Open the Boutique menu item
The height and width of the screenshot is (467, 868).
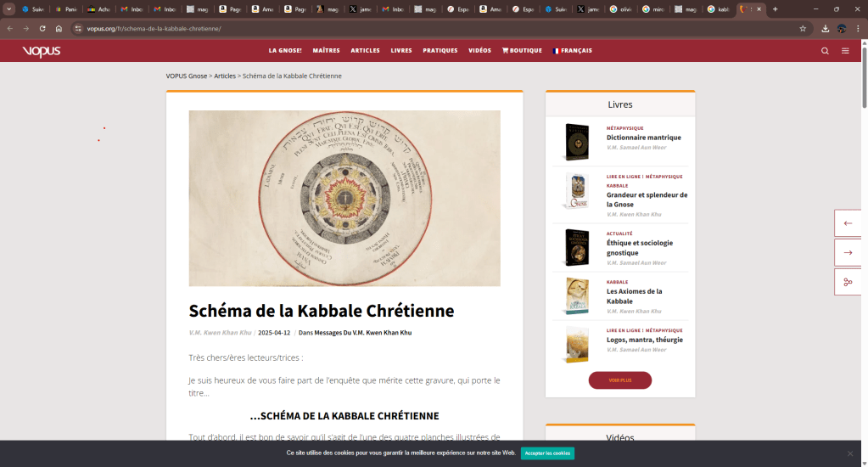click(522, 51)
